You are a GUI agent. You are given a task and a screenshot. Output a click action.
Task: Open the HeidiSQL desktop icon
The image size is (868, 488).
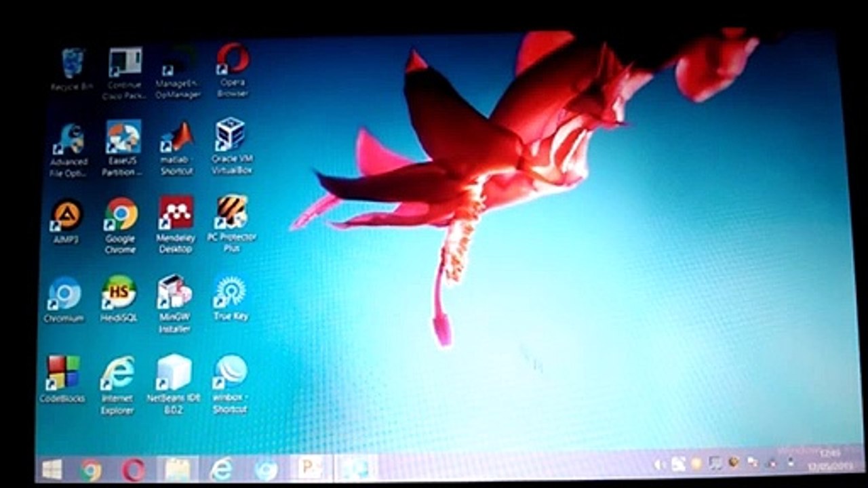[119, 300]
